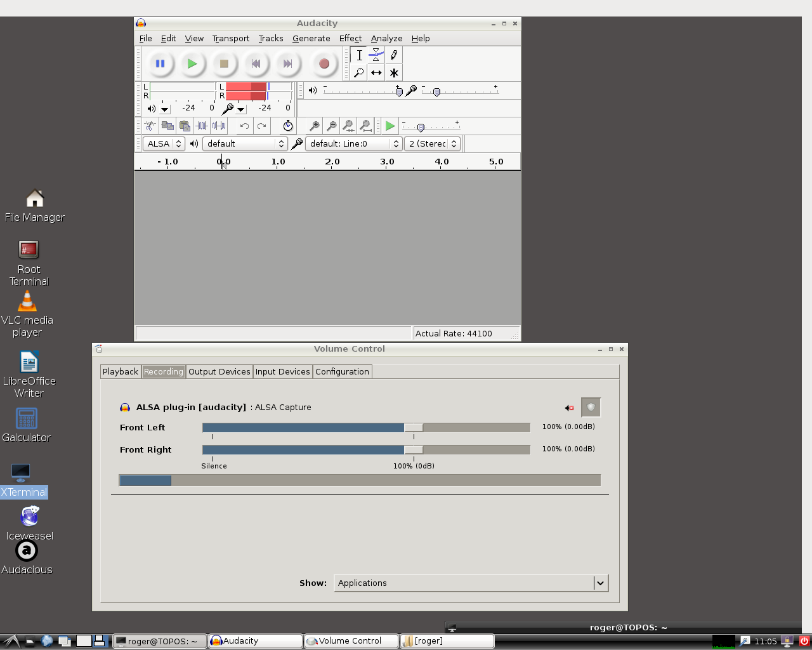812x650 pixels.
Task: Switch to the Input Devices tab
Action: point(282,371)
